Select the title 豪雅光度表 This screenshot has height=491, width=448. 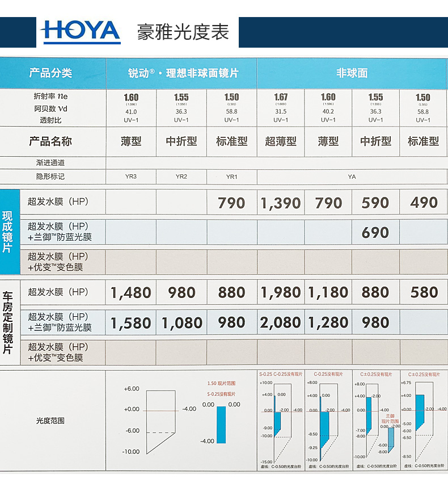pos(183,32)
